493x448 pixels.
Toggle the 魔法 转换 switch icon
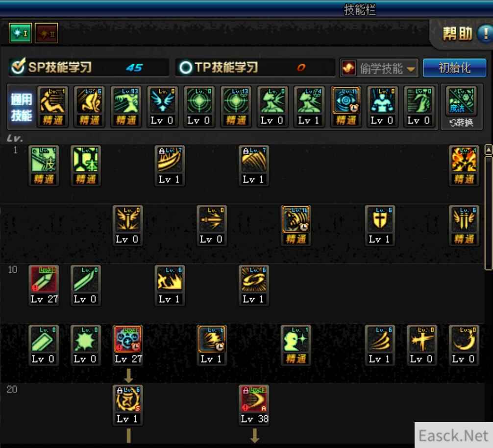tap(461, 107)
